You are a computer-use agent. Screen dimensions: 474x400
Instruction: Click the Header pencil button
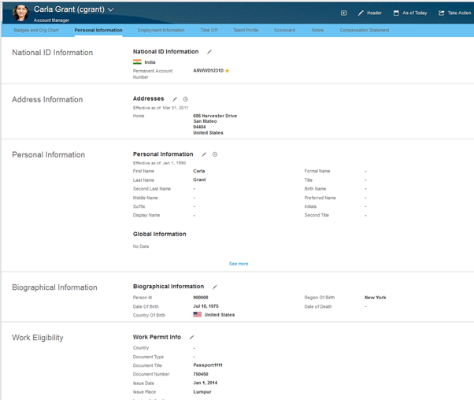pos(370,13)
